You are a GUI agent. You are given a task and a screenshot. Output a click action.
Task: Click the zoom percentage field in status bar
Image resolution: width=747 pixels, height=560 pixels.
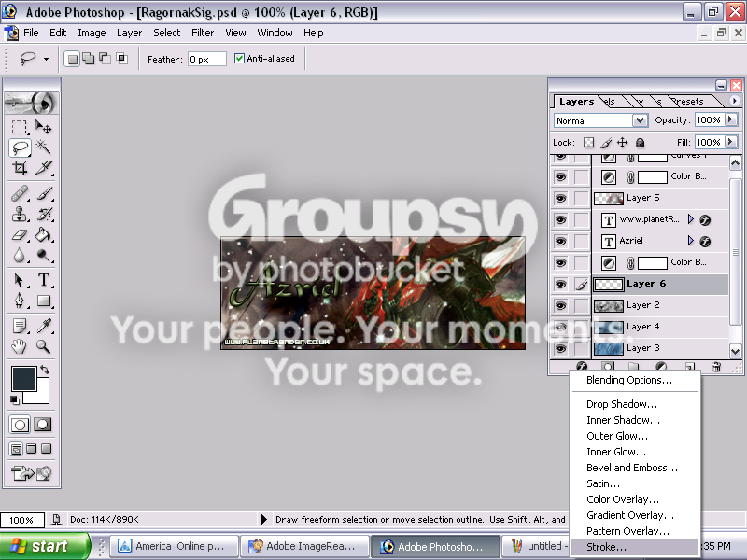coord(21,520)
